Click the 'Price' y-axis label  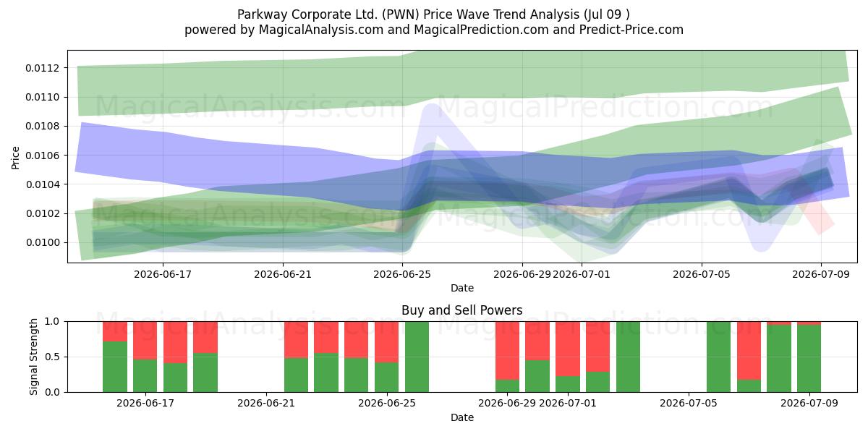pos(16,157)
